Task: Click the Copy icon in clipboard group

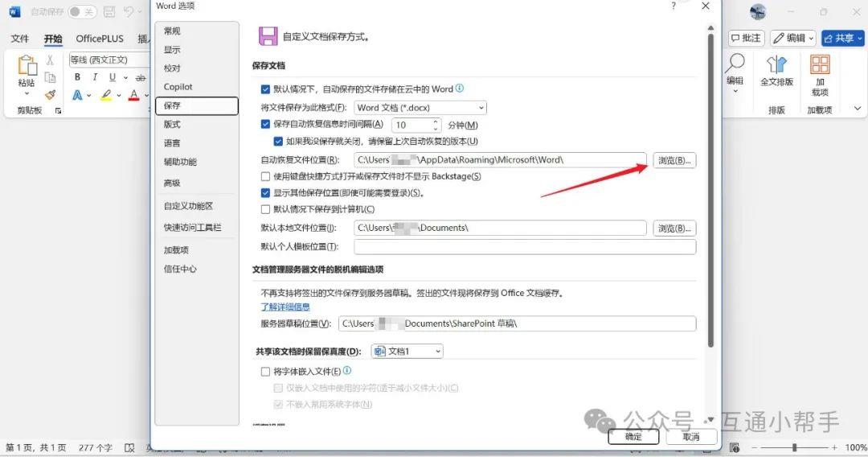Action: (x=51, y=77)
